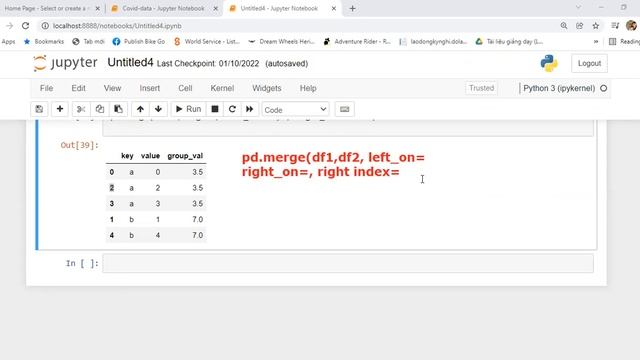Paste cells below icon
Viewport: 640px width, 360px height.
point(118,109)
